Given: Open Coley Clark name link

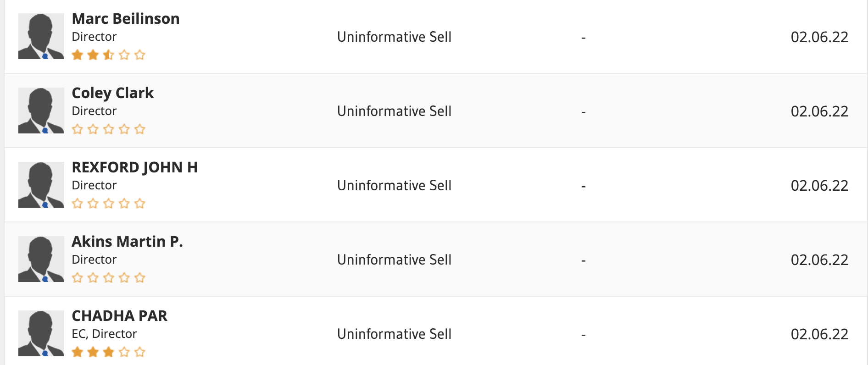Looking at the screenshot, I should tap(113, 93).
